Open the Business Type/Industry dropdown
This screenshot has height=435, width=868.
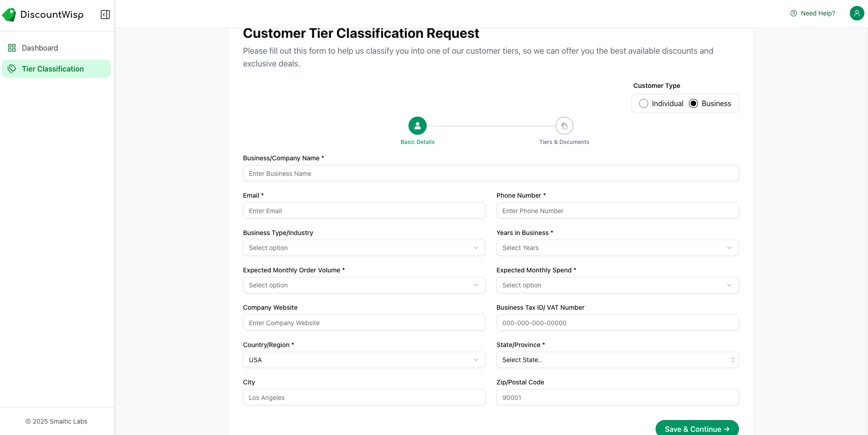364,248
